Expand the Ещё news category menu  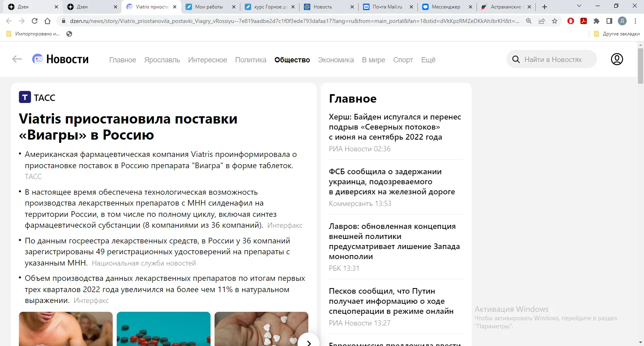[428, 60]
